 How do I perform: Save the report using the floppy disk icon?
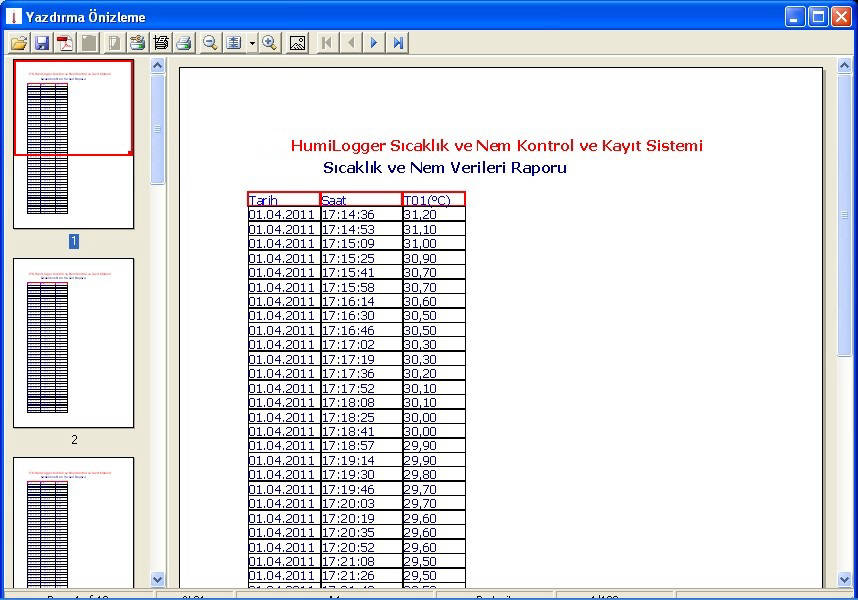click(42, 43)
